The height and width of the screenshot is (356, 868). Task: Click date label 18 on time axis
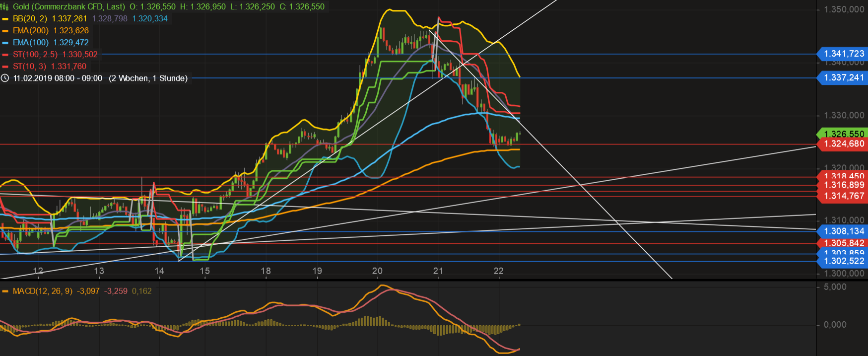[266, 271]
